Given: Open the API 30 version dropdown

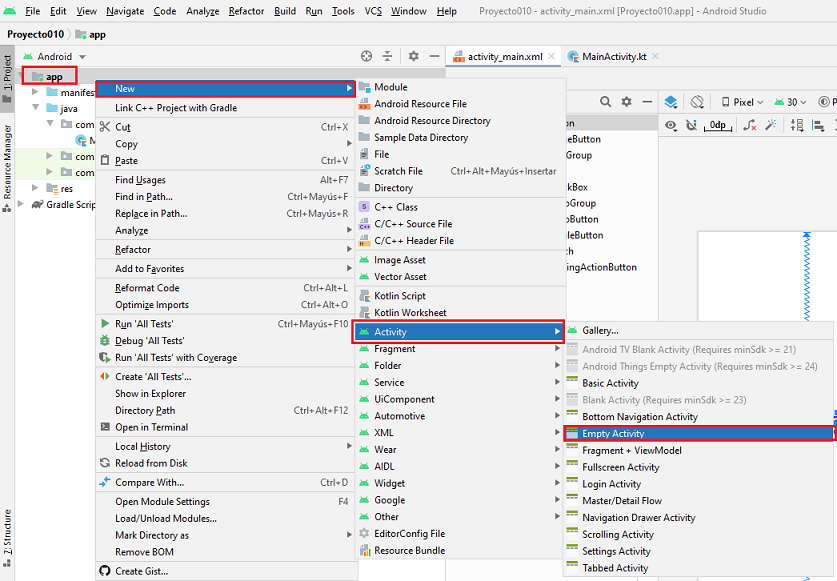Looking at the screenshot, I should click(x=790, y=102).
